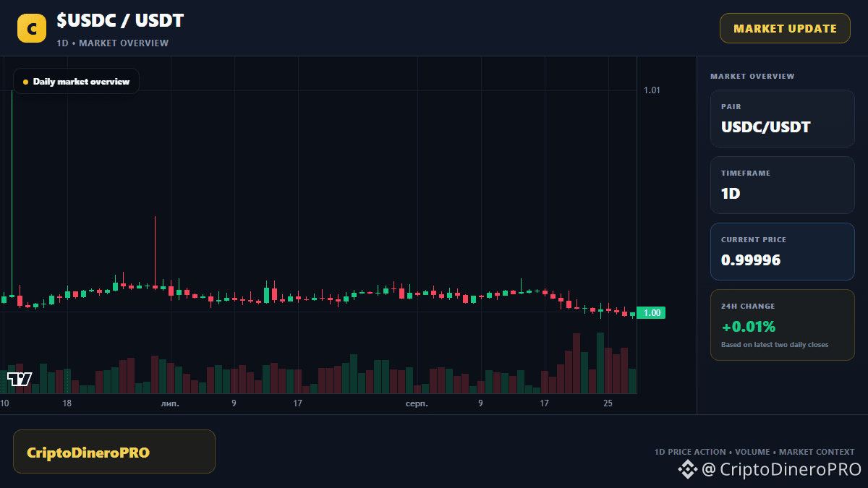Click the green 1.00 price tag
Image resolution: width=868 pixels, height=488 pixels.
651,313
